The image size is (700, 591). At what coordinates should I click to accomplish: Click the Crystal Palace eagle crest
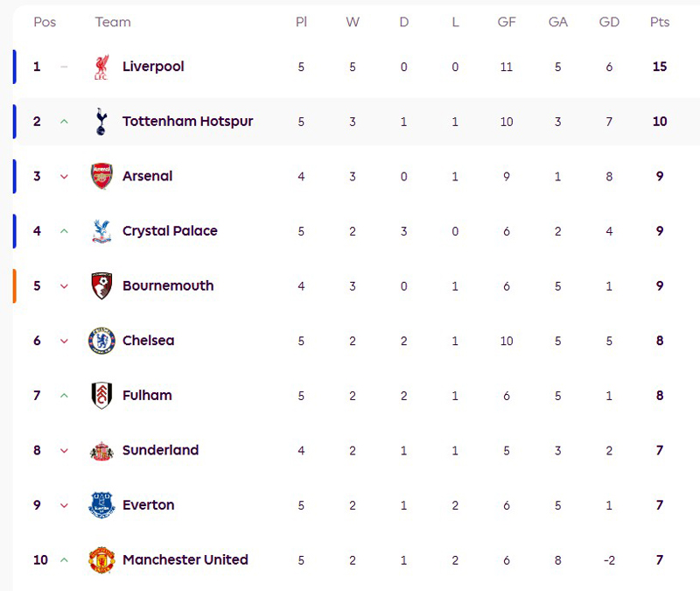tap(101, 231)
